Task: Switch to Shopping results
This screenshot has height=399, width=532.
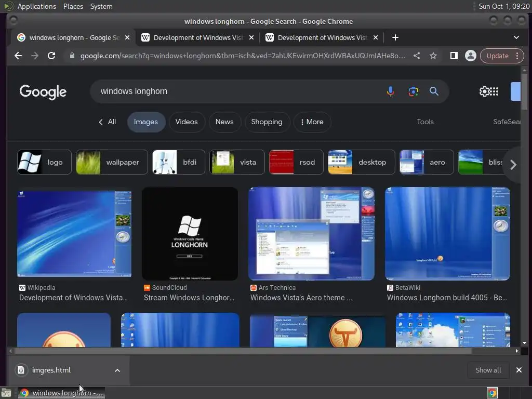Action: pos(267,122)
